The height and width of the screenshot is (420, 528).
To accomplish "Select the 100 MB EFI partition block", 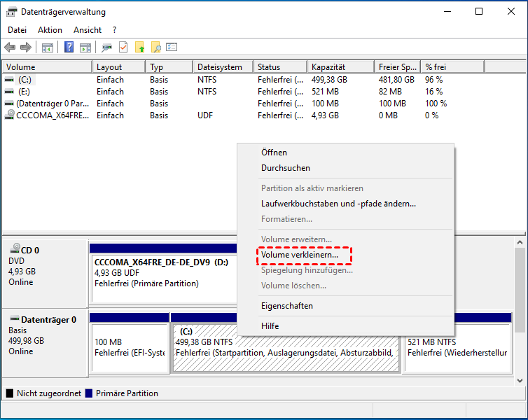I will pos(130,347).
